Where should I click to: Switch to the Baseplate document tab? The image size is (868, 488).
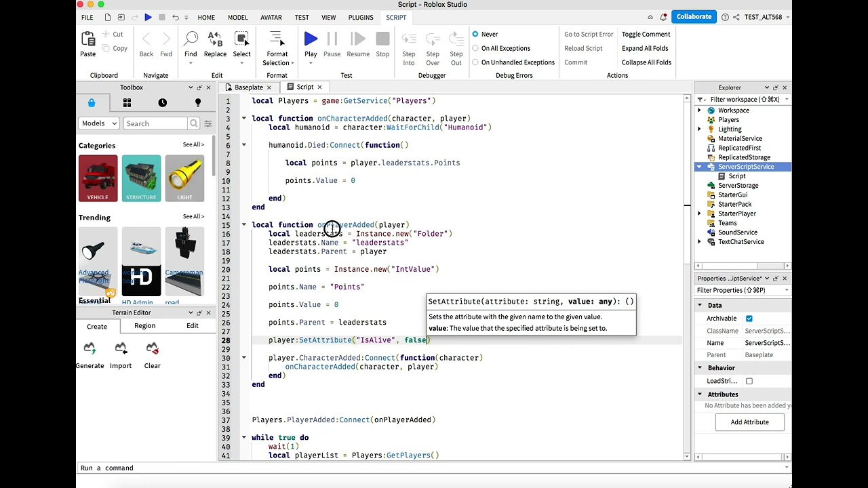pyautogui.click(x=249, y=87)
